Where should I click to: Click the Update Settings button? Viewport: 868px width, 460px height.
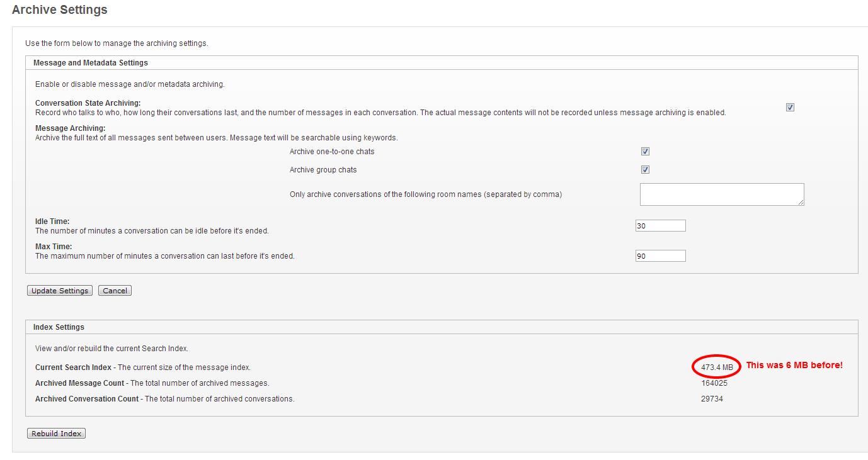point(60,291)
